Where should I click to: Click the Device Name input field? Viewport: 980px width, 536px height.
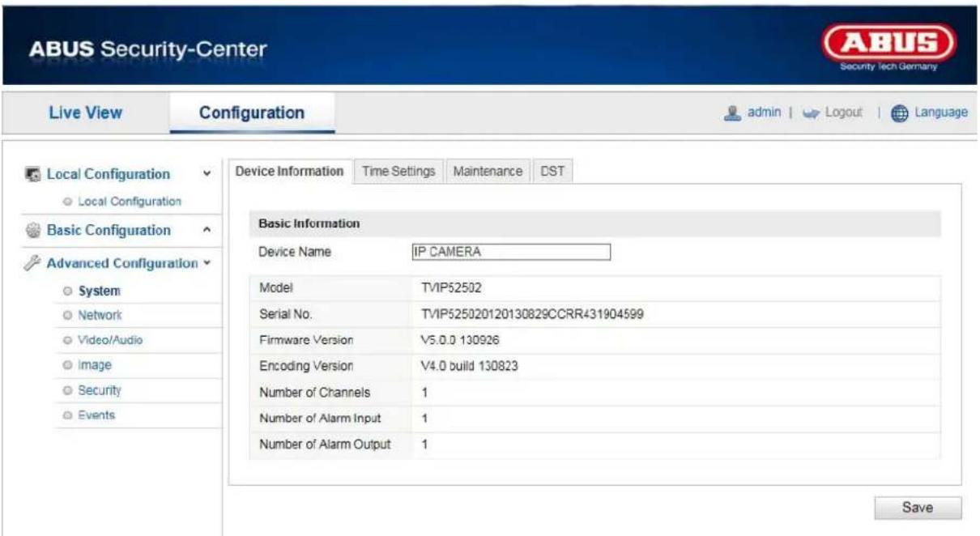pos(510,252)
